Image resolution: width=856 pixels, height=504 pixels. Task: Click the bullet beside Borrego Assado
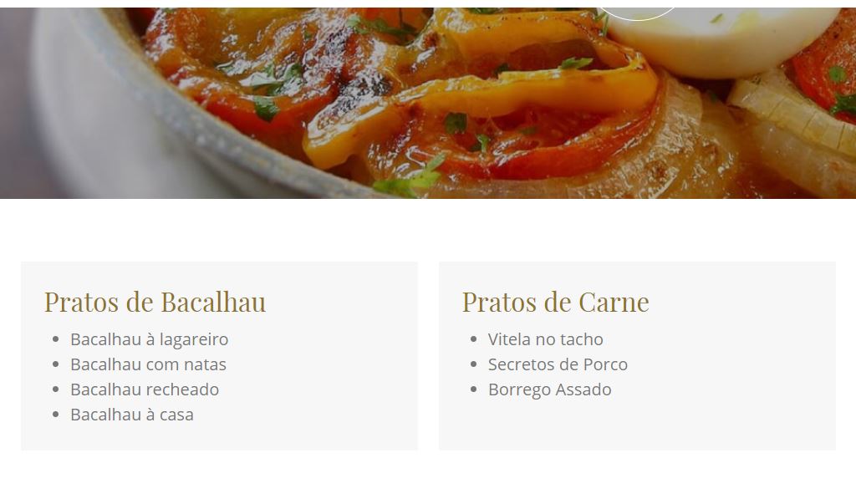[x=473, y=389]
